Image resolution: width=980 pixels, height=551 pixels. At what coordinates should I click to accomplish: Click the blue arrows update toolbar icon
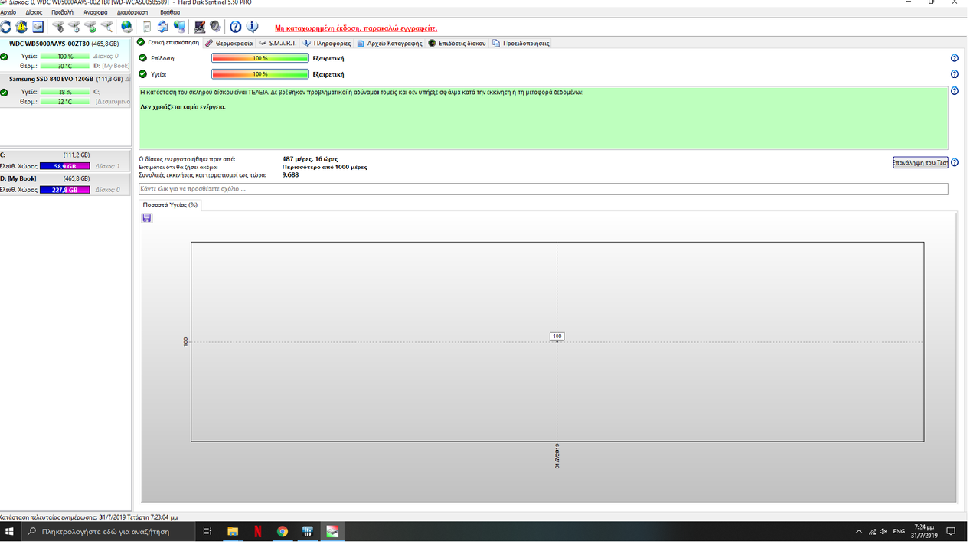(162, 27)
